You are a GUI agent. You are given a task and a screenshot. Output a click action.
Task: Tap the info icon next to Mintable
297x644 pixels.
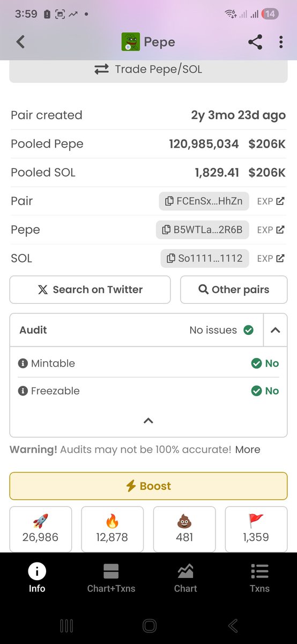coord(23,363)
